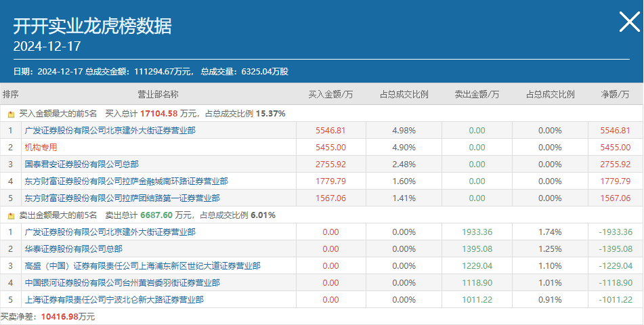This screenshot has height=325, width=644.
Task: Select the 1.10% cell
Action: (x=550, y=266)
